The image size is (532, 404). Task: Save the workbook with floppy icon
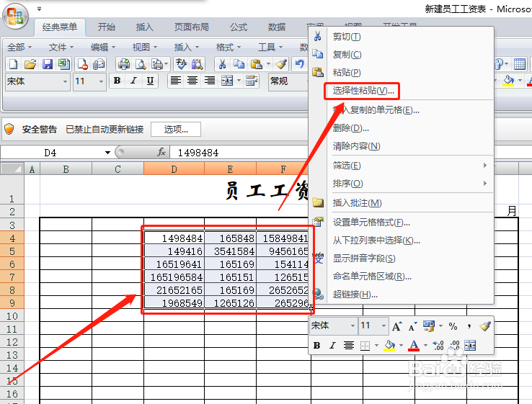pos(47,64)
